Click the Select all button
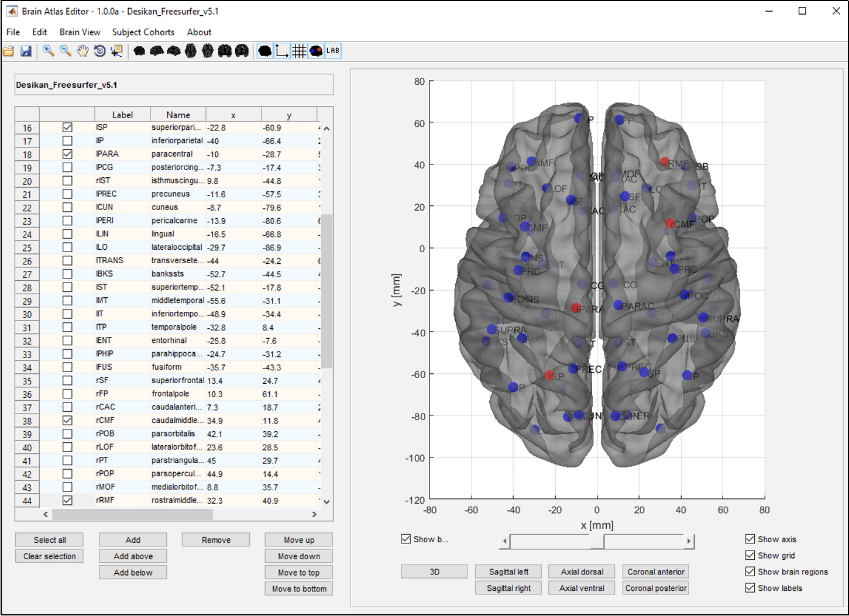This screenshot has width=849, height=616. coord(50,540)
